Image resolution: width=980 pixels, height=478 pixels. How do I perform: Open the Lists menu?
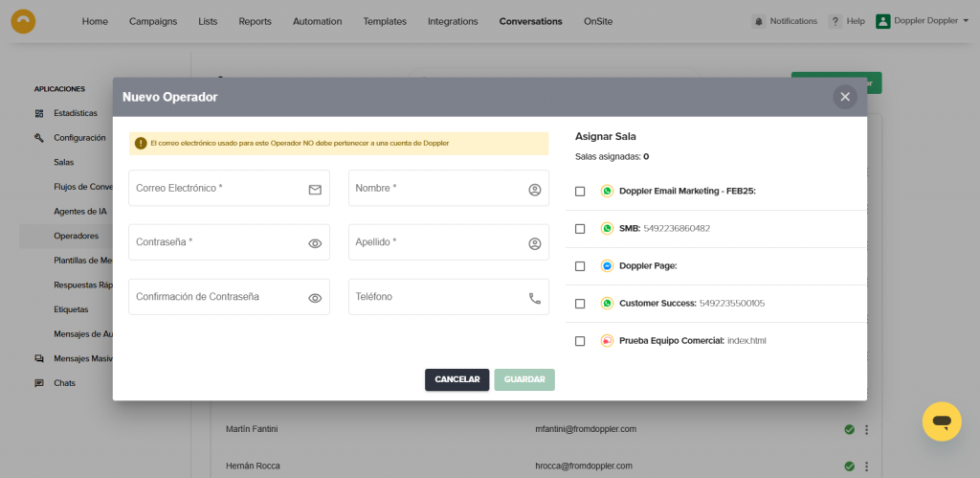coord(208,21)
